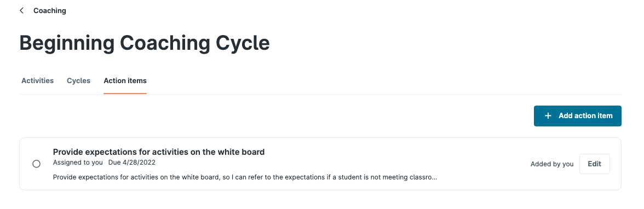This screenshot has height=209, width=644.
Task: Click the plus icon on Add action item
Action: [548, 116]
